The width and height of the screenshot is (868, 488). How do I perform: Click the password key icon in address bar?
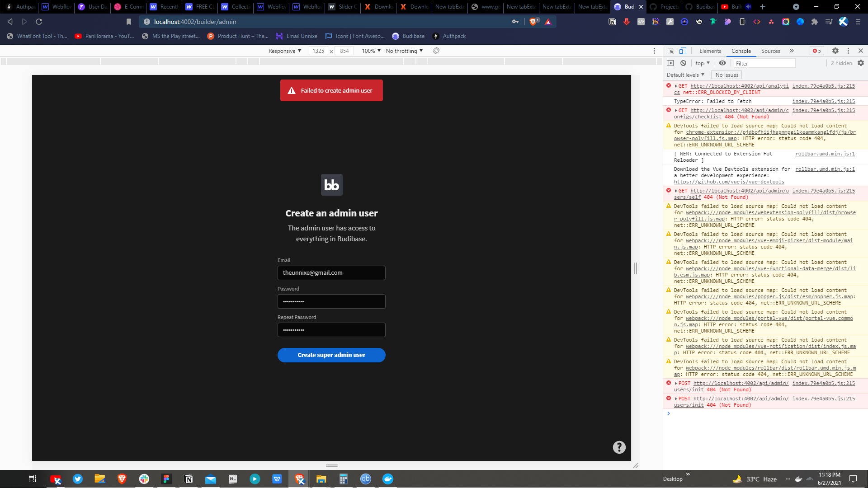515,22
